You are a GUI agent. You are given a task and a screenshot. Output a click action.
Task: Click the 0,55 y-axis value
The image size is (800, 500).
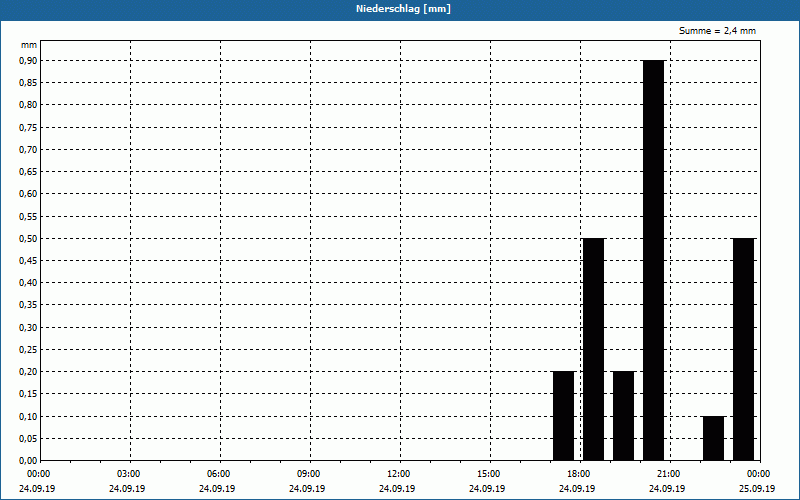pos(28,216)
